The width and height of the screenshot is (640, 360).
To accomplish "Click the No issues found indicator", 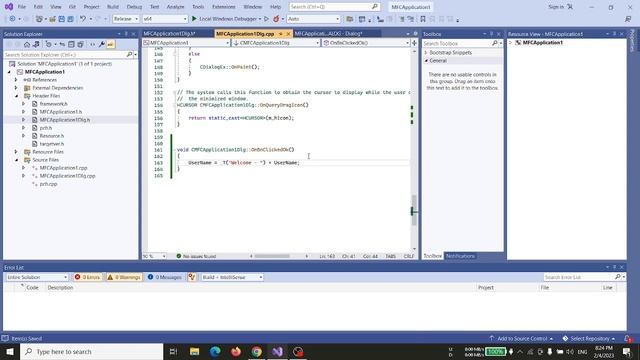I will (x=196, y=256).
